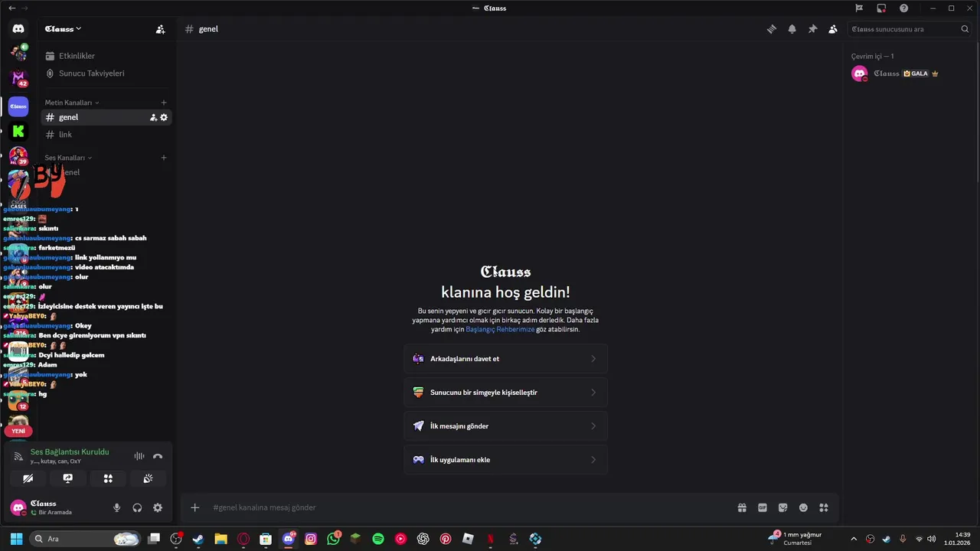980x551 pixels.
Task: Collapse the Metin Kanalları category
Action: pos(72,103)
